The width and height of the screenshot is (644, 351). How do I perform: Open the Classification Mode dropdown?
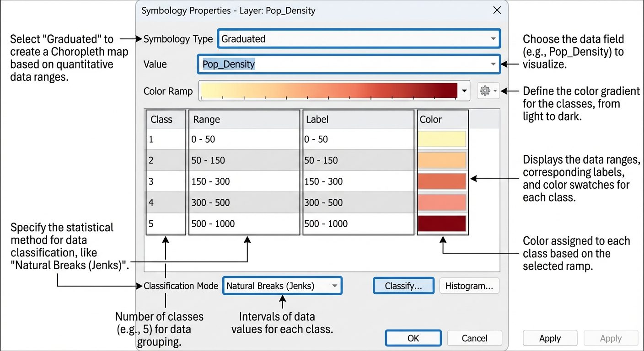coord(335,285)
